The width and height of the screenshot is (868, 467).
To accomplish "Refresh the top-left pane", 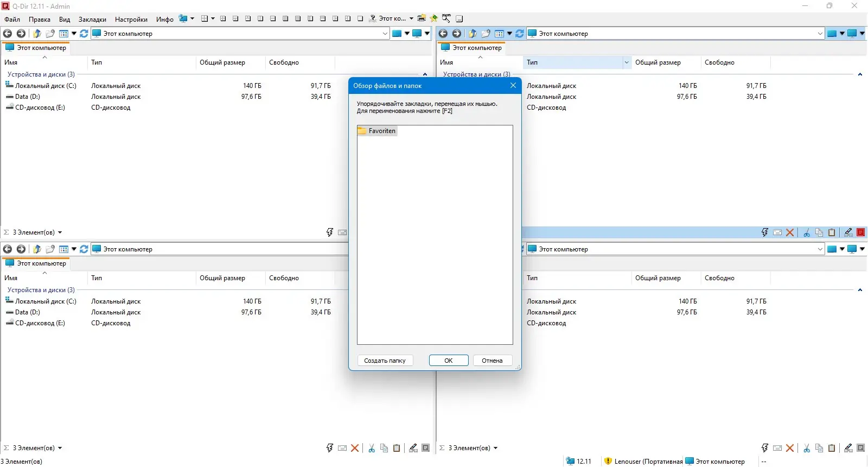I will (x=84, y=34).
